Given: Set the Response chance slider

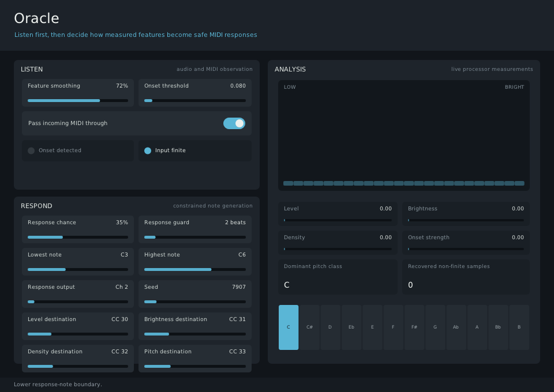Looking at the screenshot, I should [x=78, y=237].
